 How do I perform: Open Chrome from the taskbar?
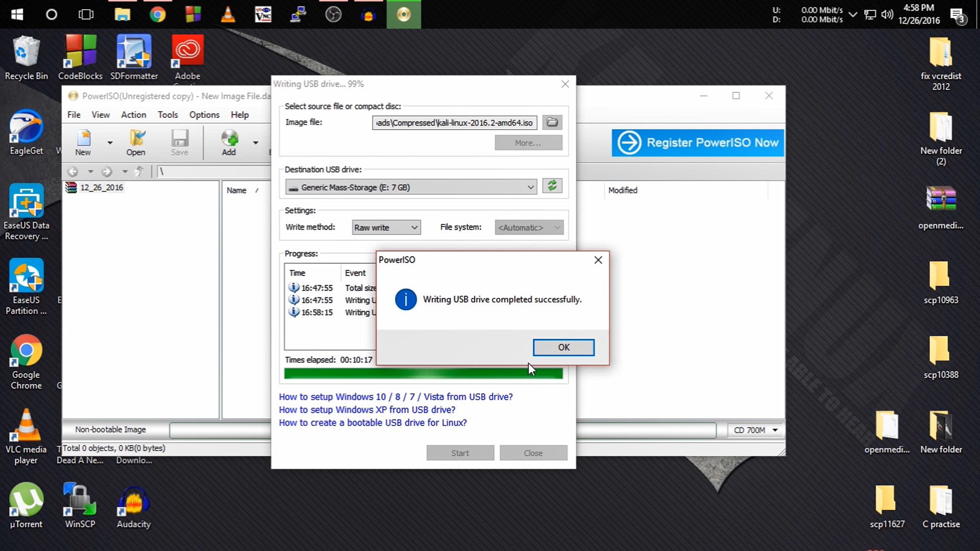click(158, 14)
